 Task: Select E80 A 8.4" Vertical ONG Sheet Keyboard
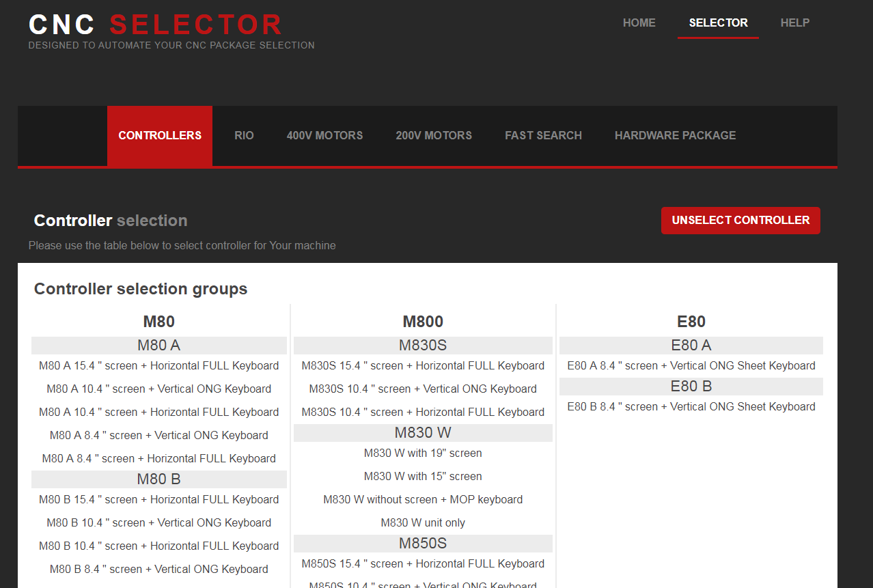click(691, 365)
